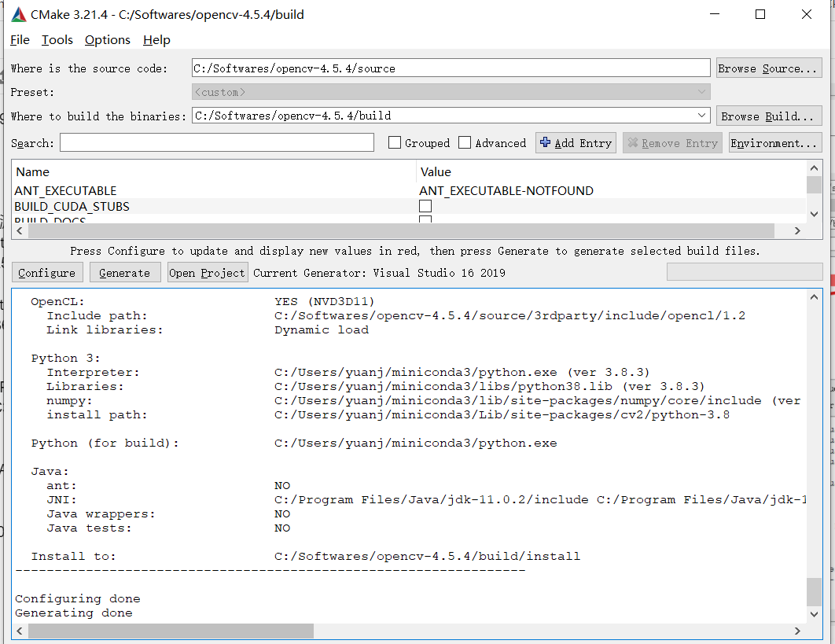Click the CMake triangle logo in title bar
This screenshot has width=835, height=644.
[17, 13]
